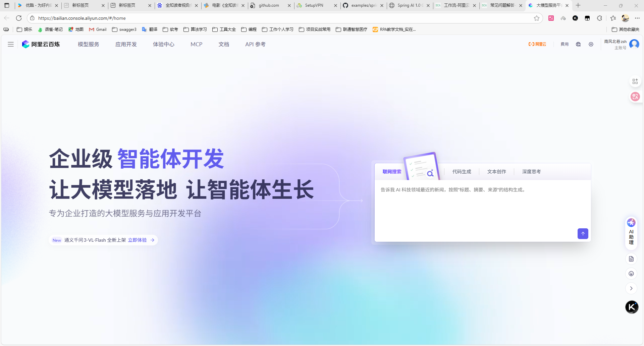Click the black K extension icon in the toolbar

click(575, 18)
